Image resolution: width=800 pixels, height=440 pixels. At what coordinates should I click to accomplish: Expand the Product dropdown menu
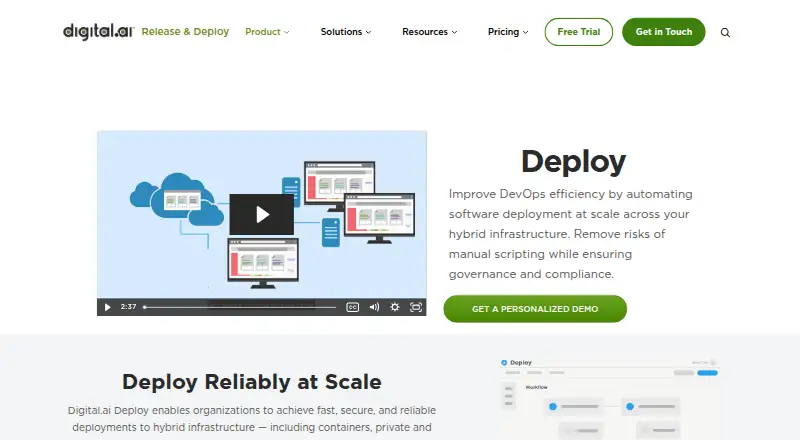(x=267, y=32)
